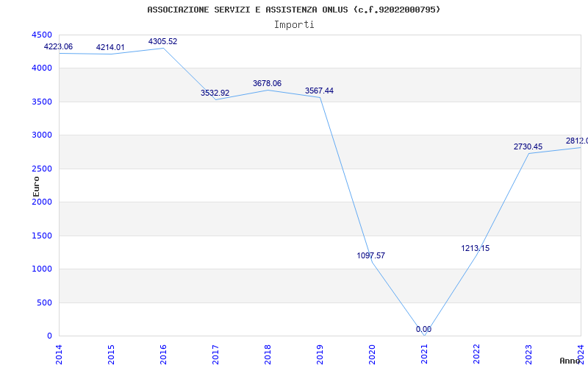Image resolution: width=588 pixels, height=368 pixels.
Task: Click the x-axis year 2016
Action: pos(163,355)
